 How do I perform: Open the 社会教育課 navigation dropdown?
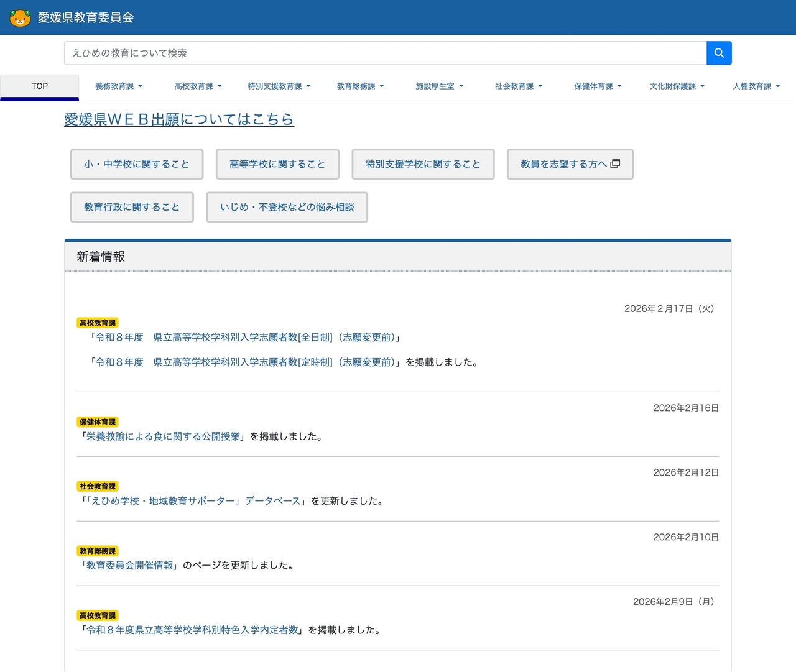519,86
